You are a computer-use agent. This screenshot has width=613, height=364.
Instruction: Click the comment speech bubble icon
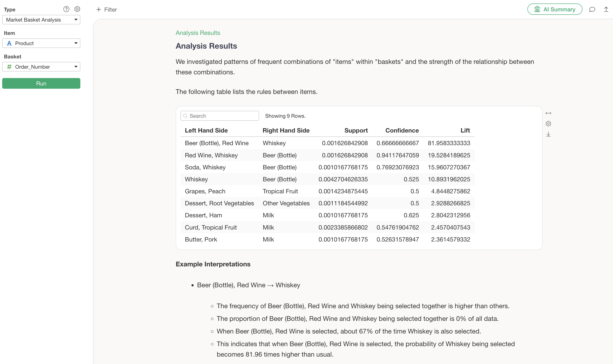(592, 10)
